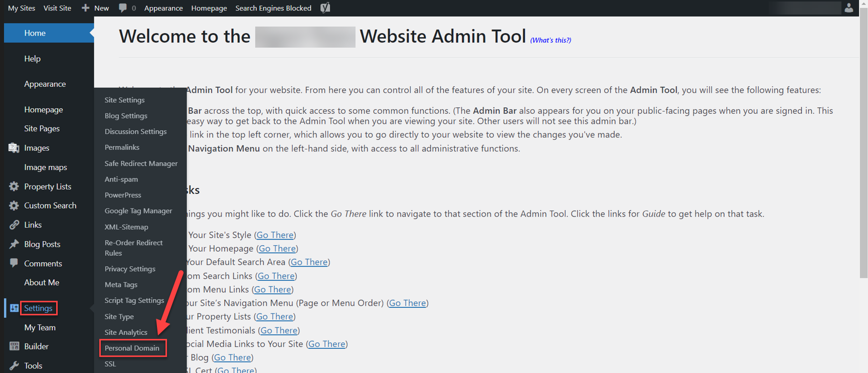Open the My Sites dropdown in admin bar
This screenshot has height=373, width=868.
pos(22,8)
